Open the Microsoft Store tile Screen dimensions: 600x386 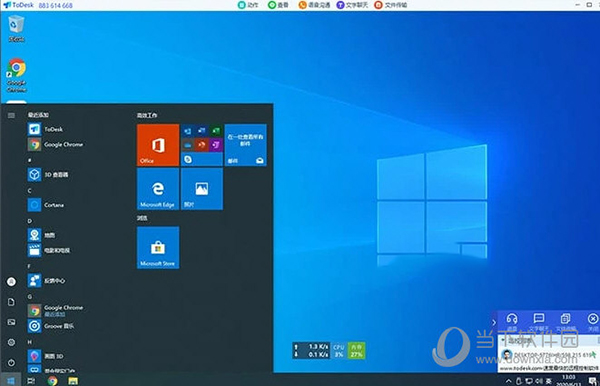point(158,248)
